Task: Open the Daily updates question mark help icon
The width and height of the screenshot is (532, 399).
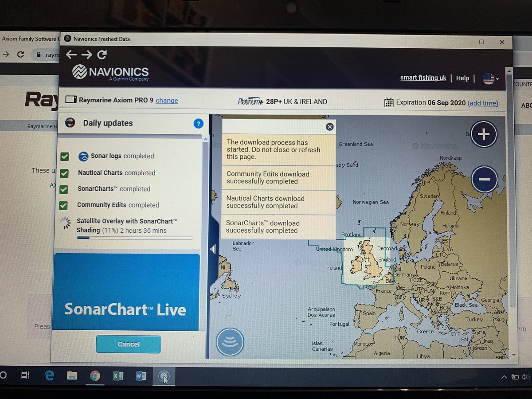Action: click(199, 124)
